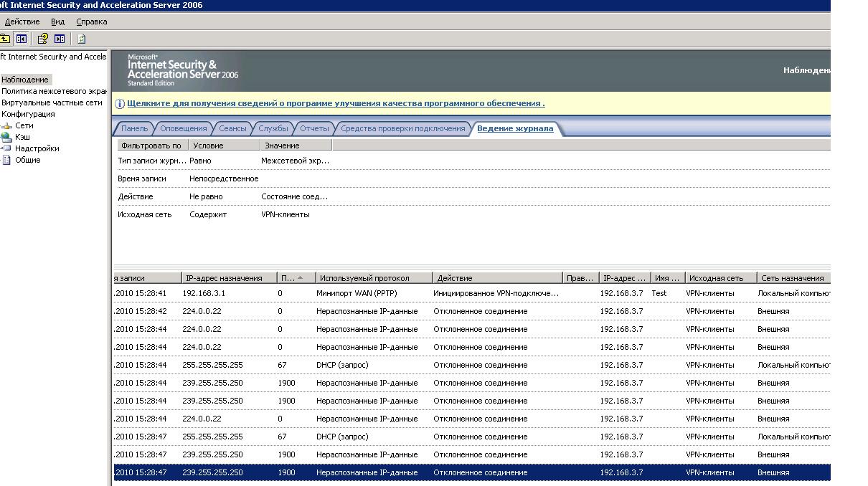Image resolution: width=868 pixels, height=486 pixels.
Task: Sort log by IP-адрес назначения column
Action: [229, 278]
